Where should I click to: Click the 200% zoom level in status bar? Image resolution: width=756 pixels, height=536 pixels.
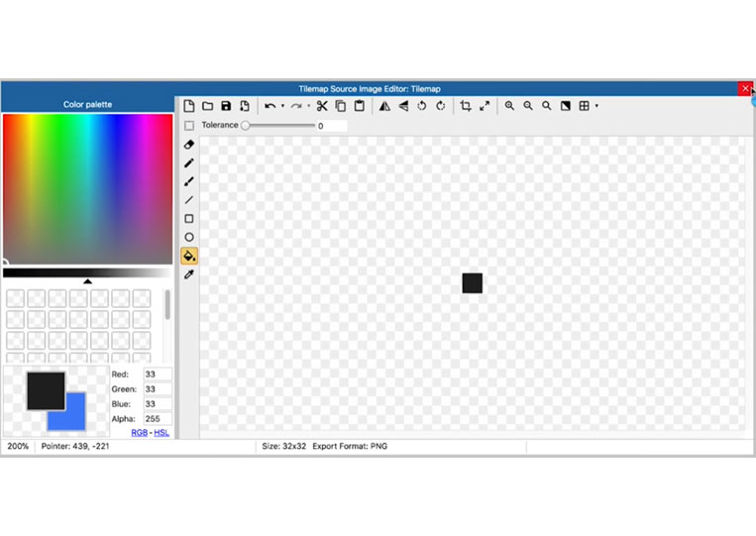pyautogui.click(x=18, y=447)
